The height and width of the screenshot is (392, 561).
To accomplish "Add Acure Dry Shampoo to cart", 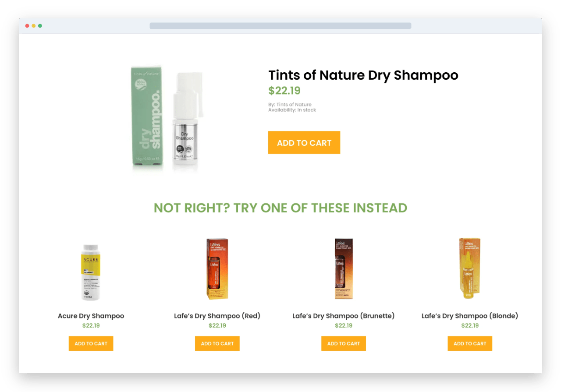I will coord(91,343).
